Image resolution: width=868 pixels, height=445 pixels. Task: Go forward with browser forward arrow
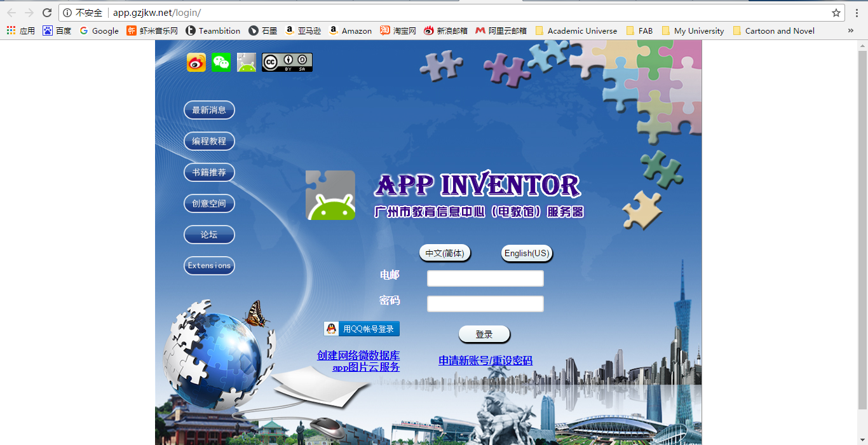click(29, 13)
